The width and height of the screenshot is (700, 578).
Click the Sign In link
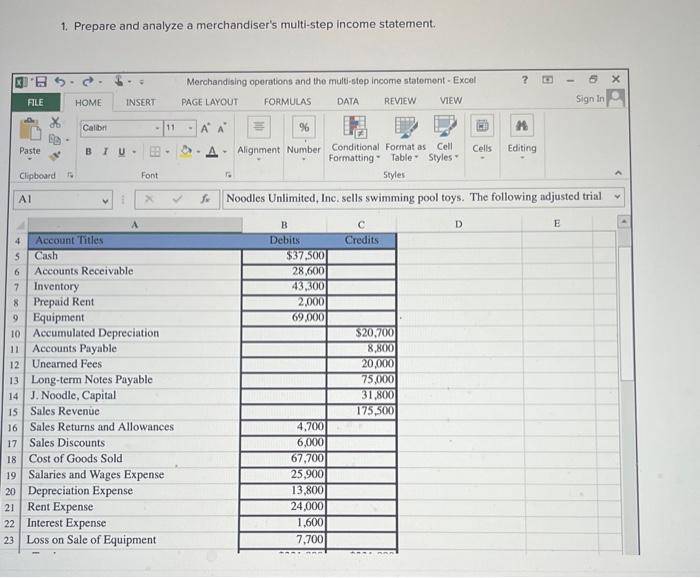coord(590,99)
